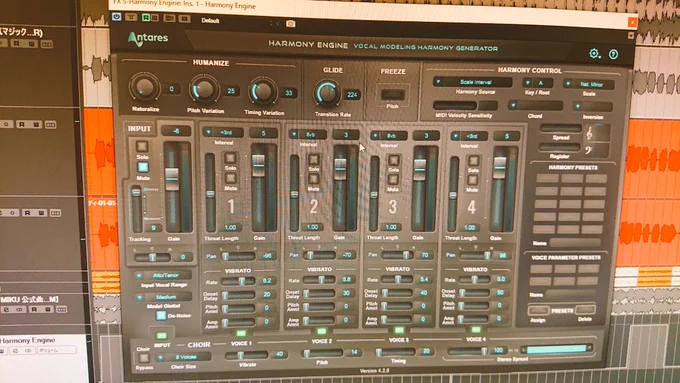Click the Antares logo
This screenshot has height=383, width=680.
(x=148, y=39)
